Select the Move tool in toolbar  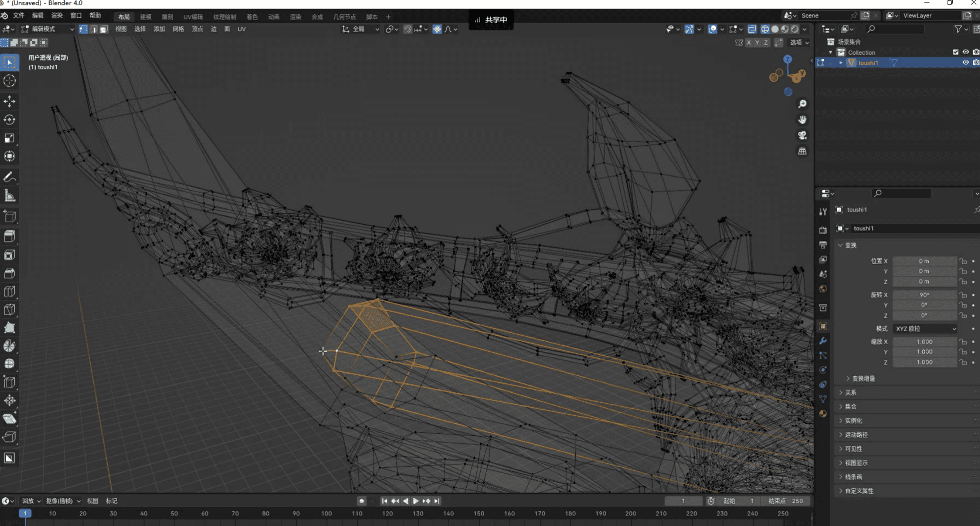(9, 101)
